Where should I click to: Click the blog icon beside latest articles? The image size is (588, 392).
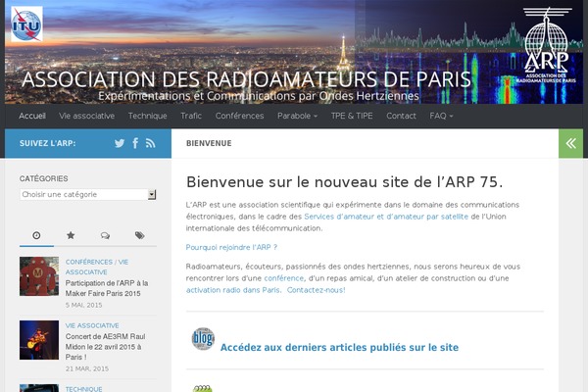click(203, 339)
